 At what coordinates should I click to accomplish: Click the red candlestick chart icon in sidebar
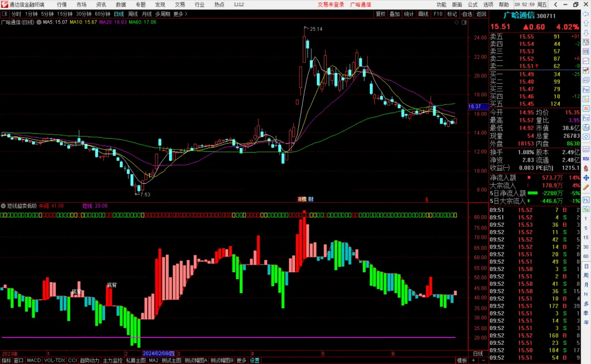coord(586,71)
